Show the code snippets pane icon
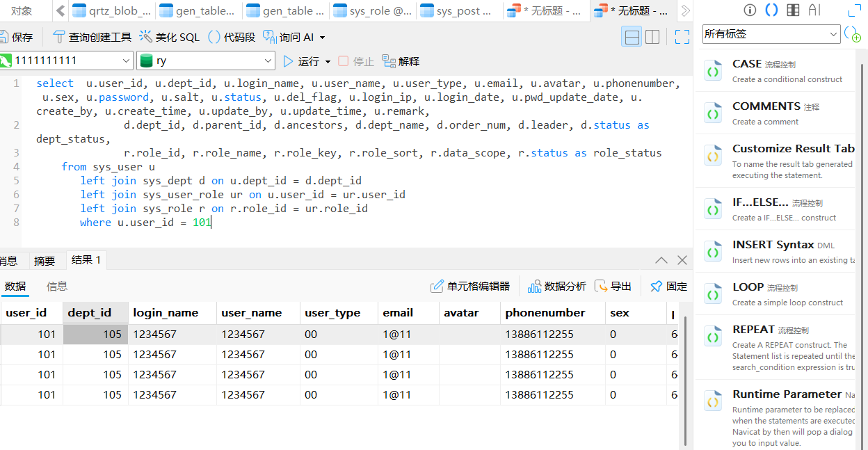Image resolution: width=868 pixels, height=450 pixels. (x=771, y=10)
